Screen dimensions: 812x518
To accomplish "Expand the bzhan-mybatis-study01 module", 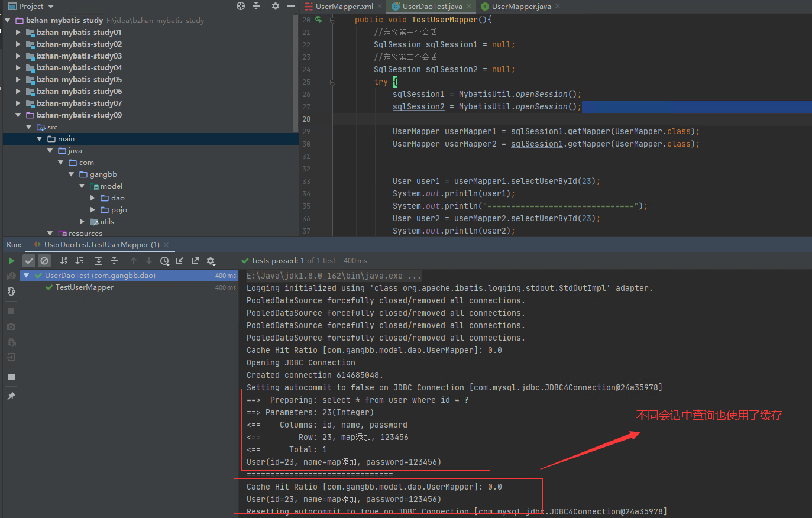I will pyautogui.click(x=18, y=32).
